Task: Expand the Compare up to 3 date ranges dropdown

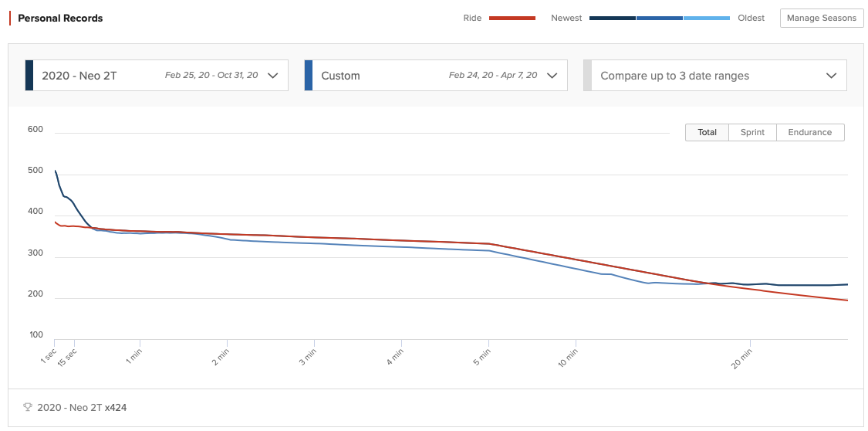Action: pos(831,76)
